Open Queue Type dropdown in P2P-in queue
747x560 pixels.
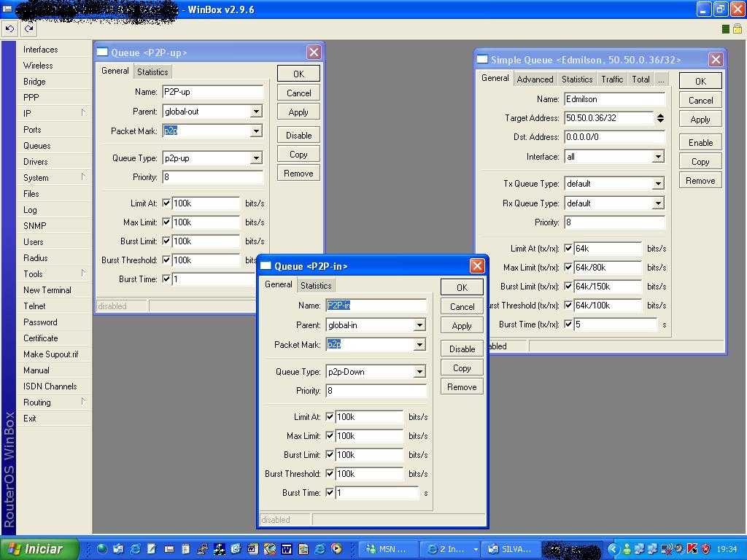point(419,372)
